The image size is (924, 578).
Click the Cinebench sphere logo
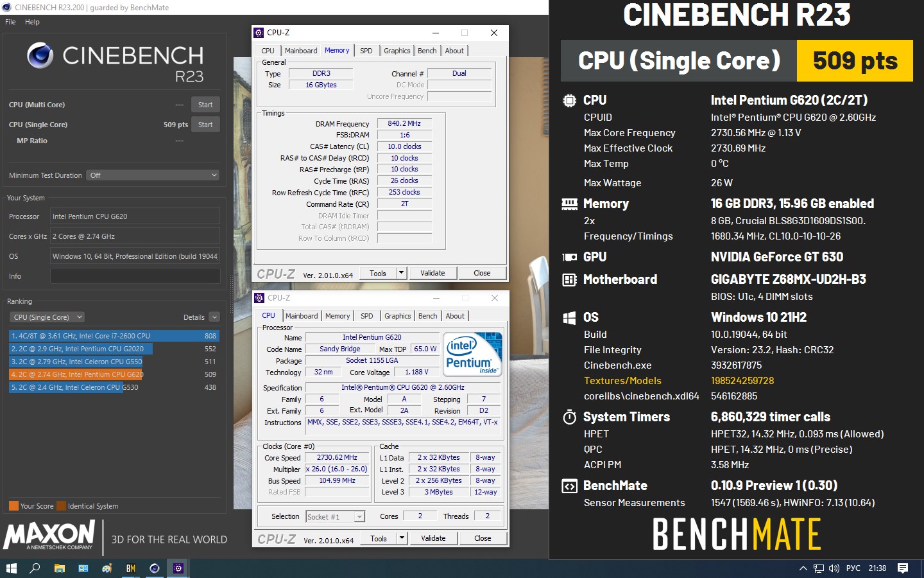40,56
